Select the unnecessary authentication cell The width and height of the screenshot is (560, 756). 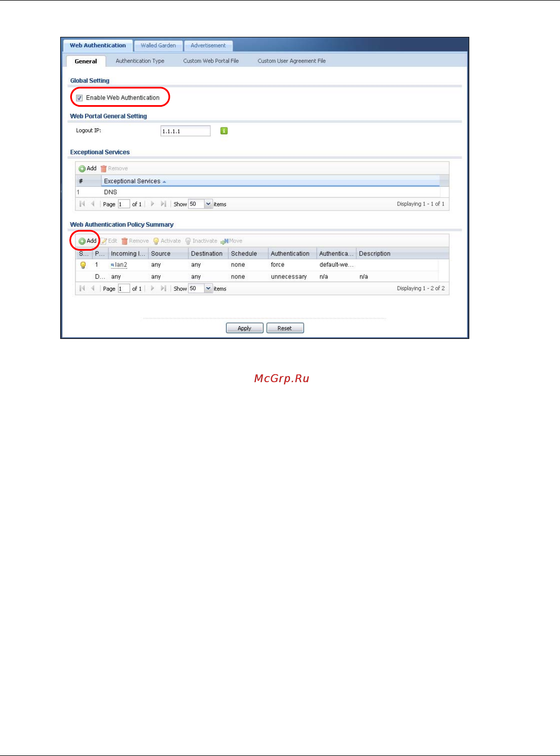click(289, 277)
